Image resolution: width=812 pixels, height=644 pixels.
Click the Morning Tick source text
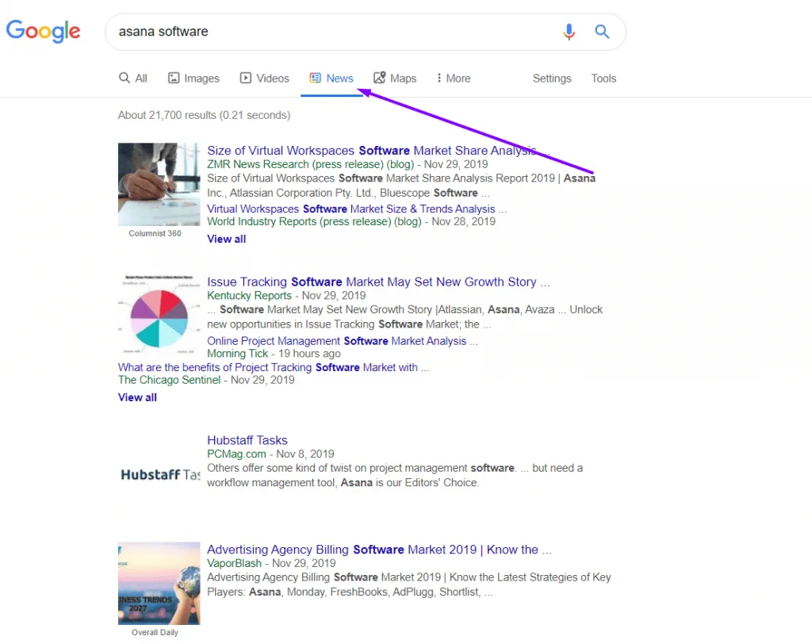(238, 354)
